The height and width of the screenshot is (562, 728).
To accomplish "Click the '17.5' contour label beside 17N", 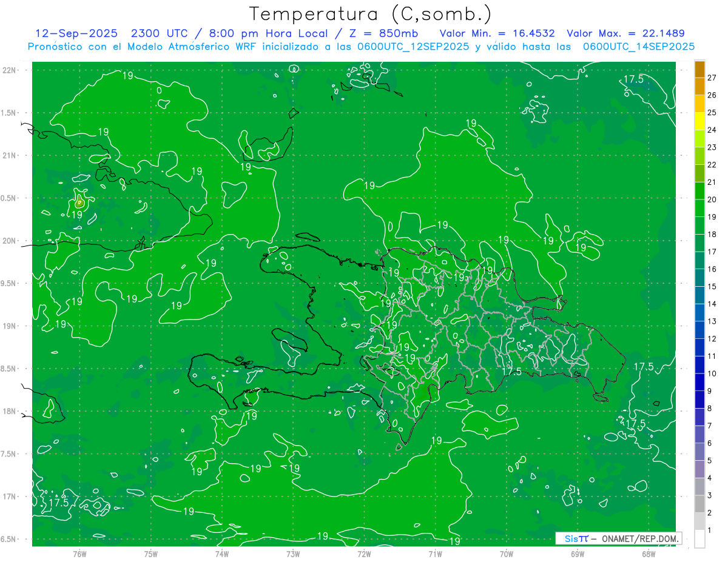I will [58, 503].
